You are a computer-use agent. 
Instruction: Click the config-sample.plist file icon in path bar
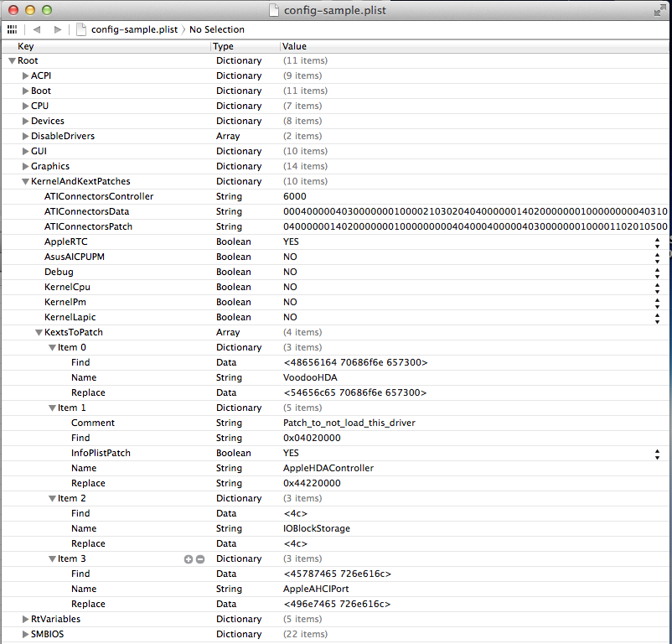click(81, 29)
